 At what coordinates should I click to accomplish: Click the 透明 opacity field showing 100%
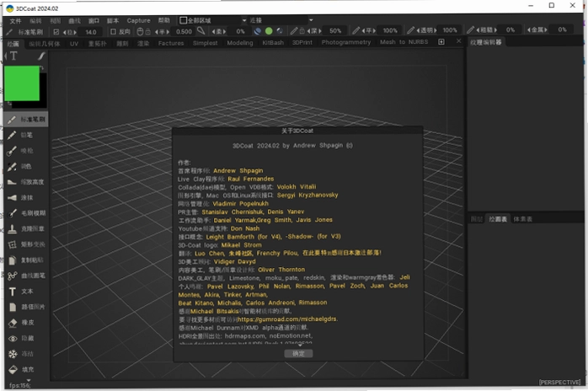coord(450,30)
